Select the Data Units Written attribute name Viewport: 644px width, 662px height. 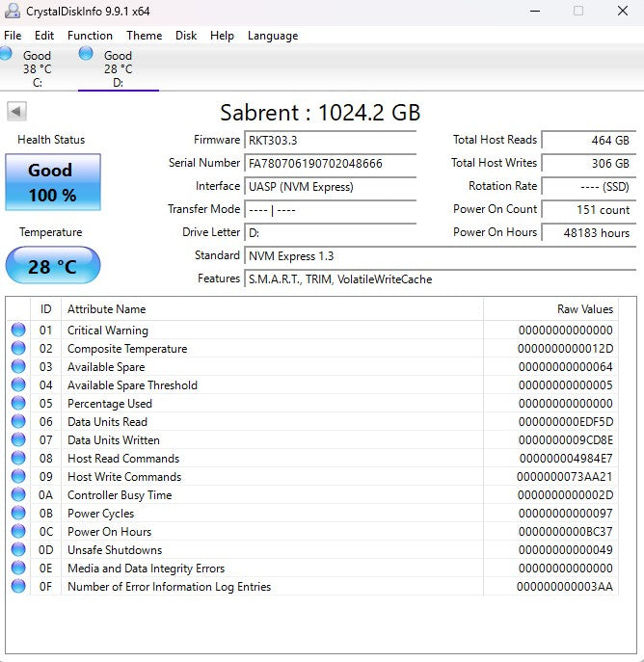pos(114,440)
